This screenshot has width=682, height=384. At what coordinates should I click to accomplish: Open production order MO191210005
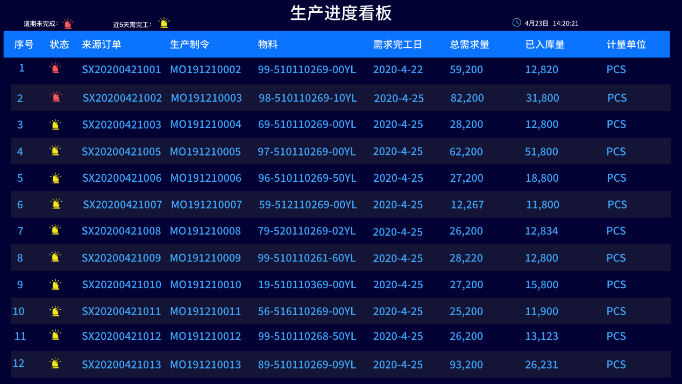tap(205, 152)
